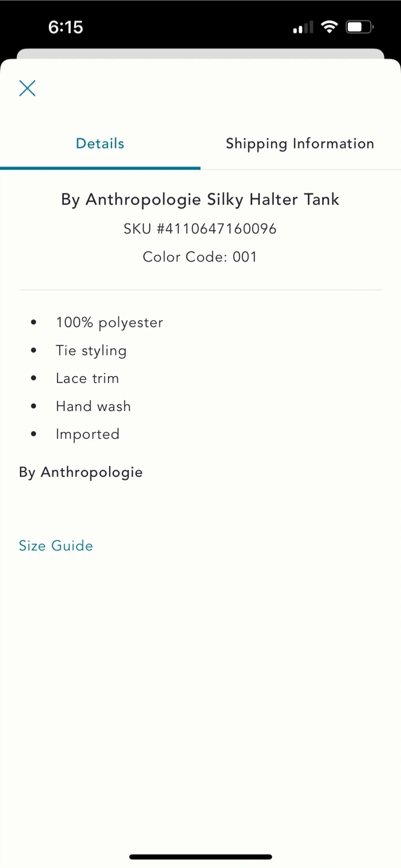Tap the cellular signal bars icon
The image size is (401, 868).
[x=303, y=27]
